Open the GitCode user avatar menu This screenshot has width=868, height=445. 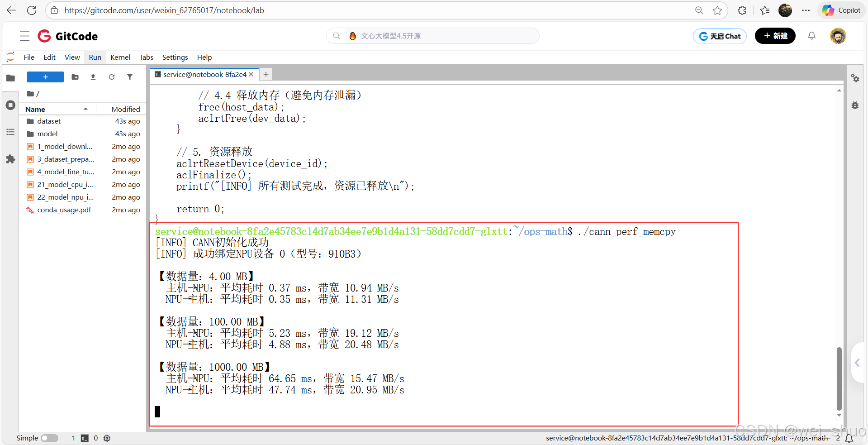coord(838,36)
